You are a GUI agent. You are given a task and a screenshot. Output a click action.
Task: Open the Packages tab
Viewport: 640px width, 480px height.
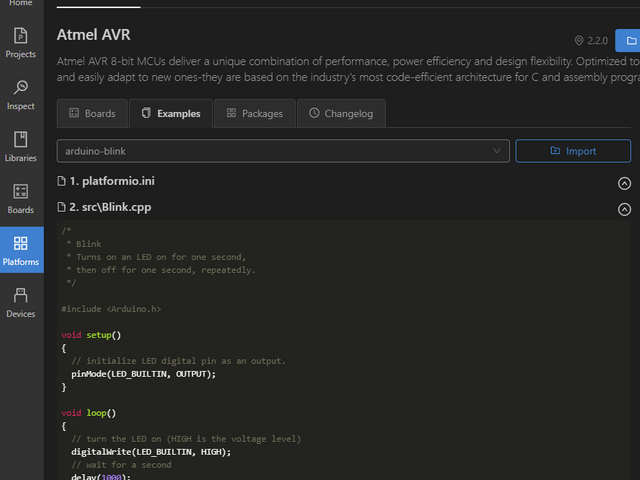[x=255, y=114]
